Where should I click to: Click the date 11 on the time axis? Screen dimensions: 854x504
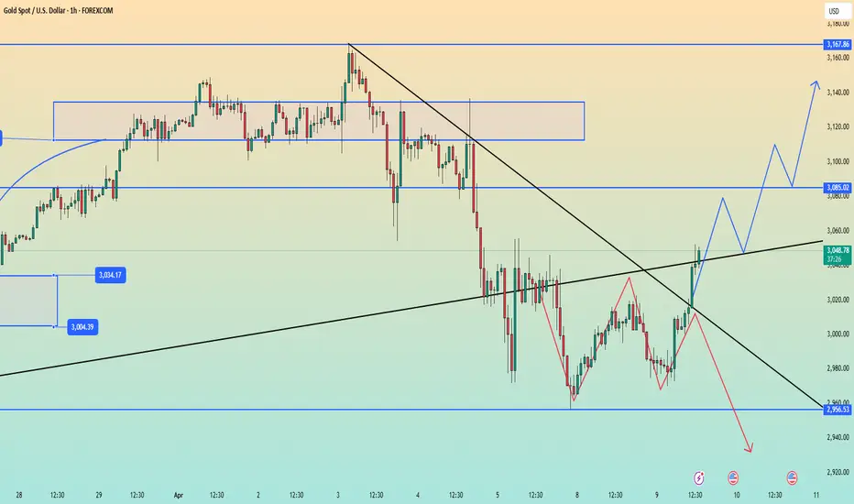815,494
